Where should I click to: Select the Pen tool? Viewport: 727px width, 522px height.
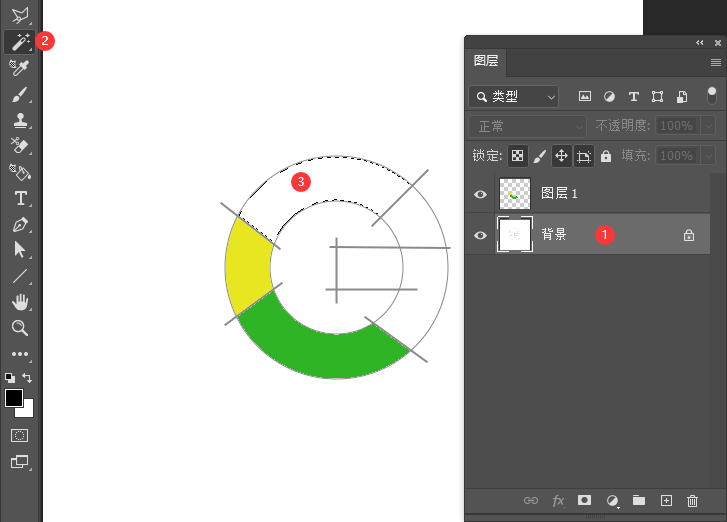coord(19,225)
